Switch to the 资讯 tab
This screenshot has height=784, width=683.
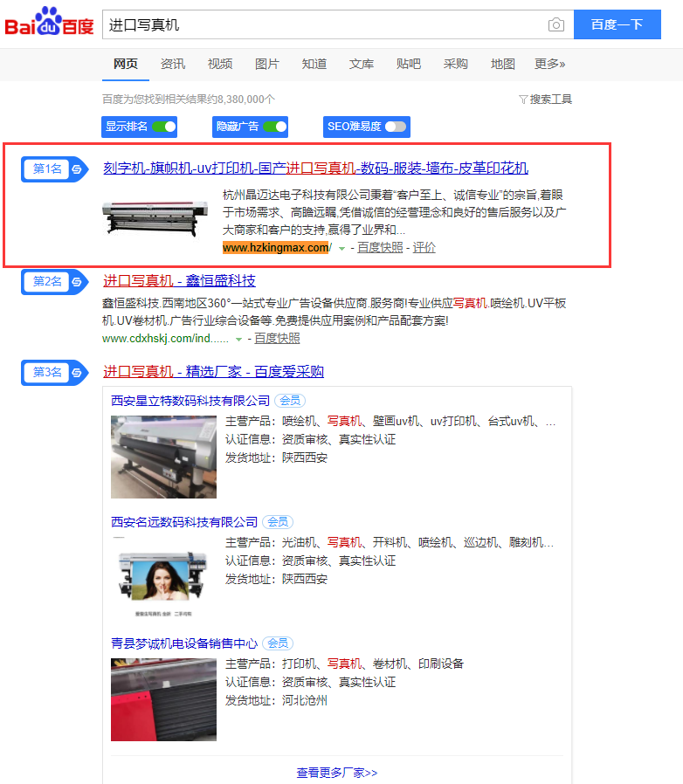click(173, 64)
